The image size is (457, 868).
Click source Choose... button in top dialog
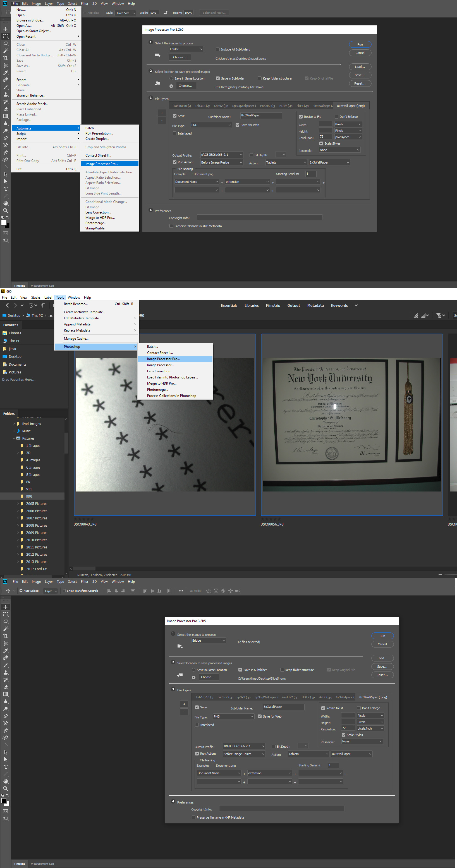point(180,57)
